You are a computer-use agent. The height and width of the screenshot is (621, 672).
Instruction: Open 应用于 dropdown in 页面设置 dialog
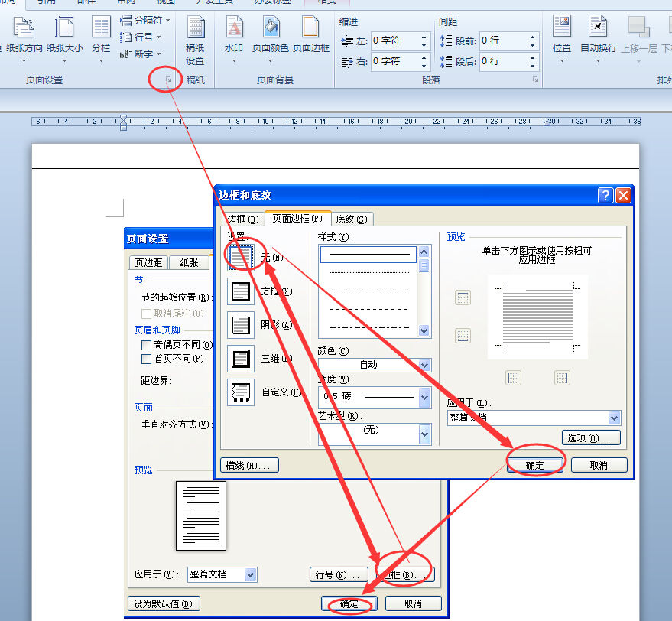(x=250, y=574)
